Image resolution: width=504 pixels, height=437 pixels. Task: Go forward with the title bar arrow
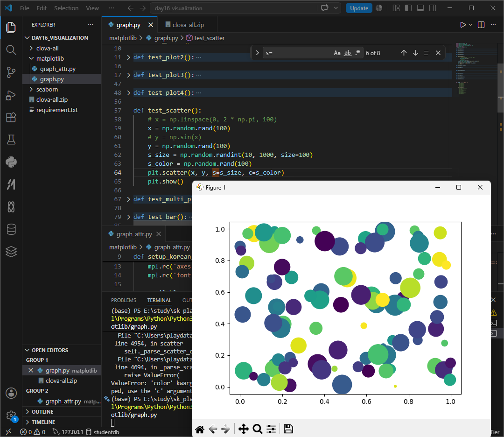click(x=143, y=8)
